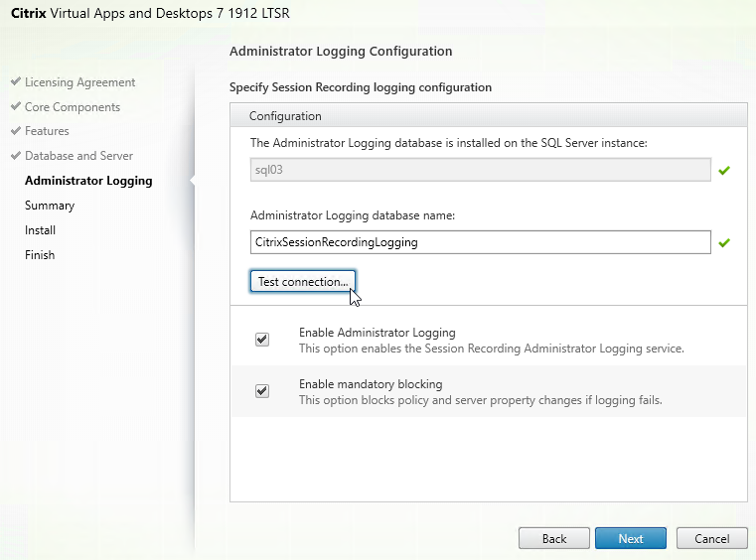Select Finish step in sidebar

[x=40, y=255]
